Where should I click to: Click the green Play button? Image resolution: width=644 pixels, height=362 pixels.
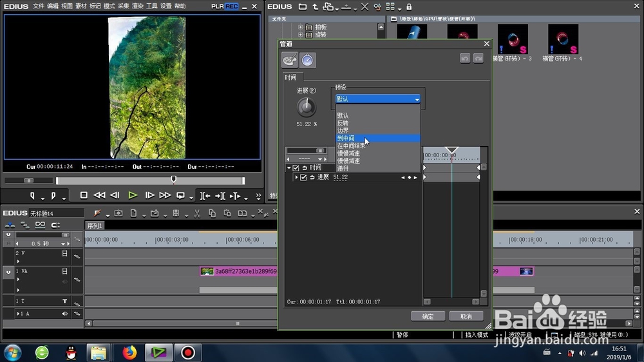coord(133,196)
